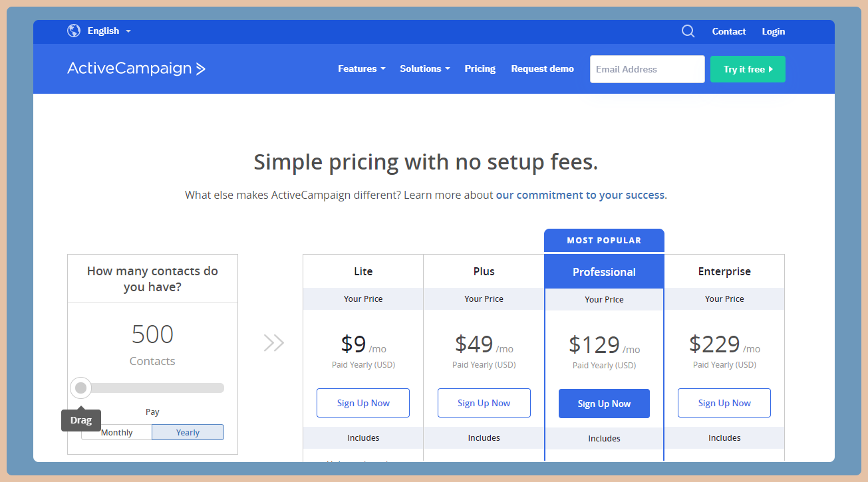Click the Enterprise plan title
Viewport: 868px width, 482px height.
724,271
